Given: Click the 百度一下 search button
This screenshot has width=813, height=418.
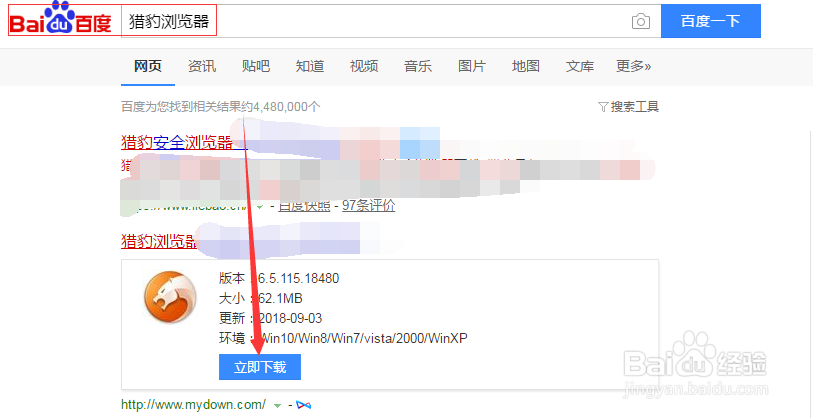Looking at the screenshot, I should point(710,21).
